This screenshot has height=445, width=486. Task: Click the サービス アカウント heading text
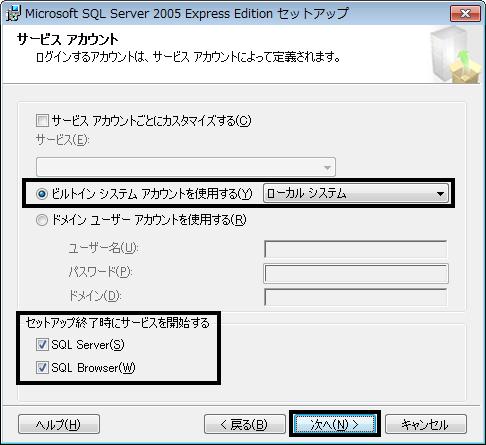[67, 39]
